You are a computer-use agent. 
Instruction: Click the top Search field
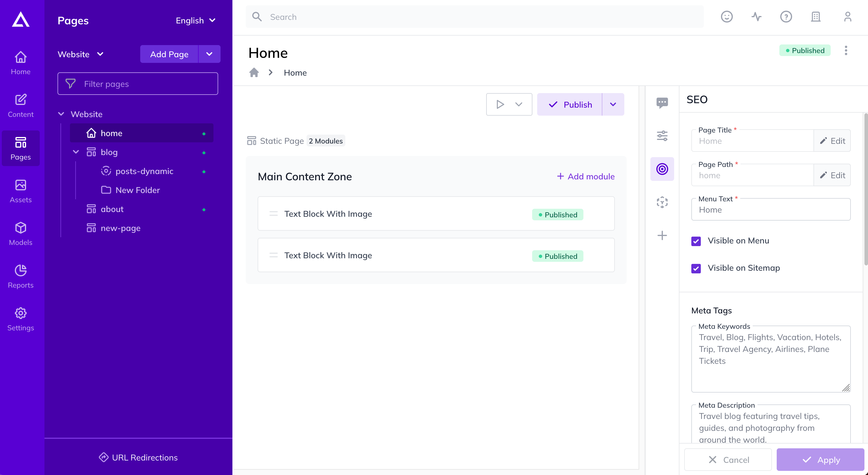(x=474, y=17)
